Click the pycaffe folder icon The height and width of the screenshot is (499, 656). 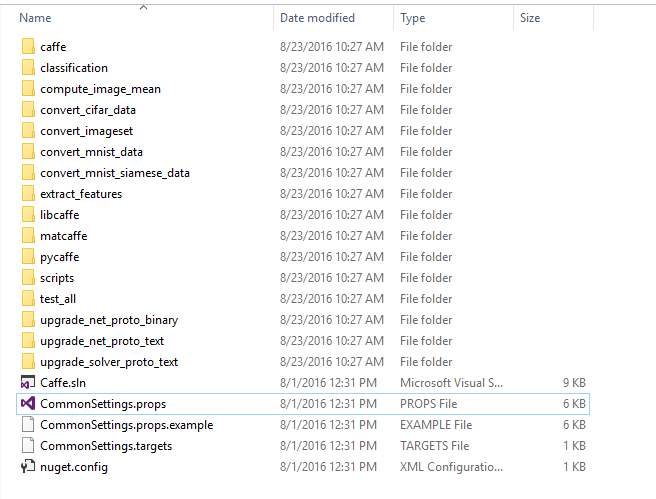28,256
